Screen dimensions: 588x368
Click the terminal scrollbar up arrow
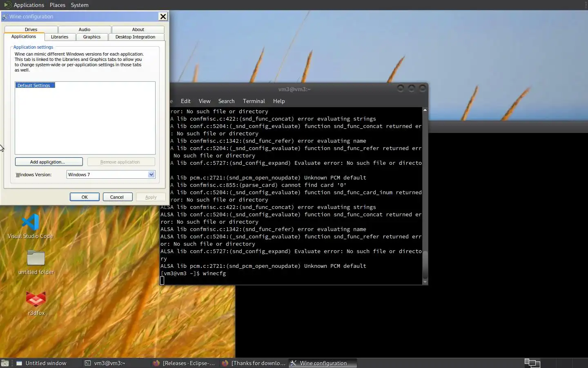pyautogui.click(x=425, y=110)
